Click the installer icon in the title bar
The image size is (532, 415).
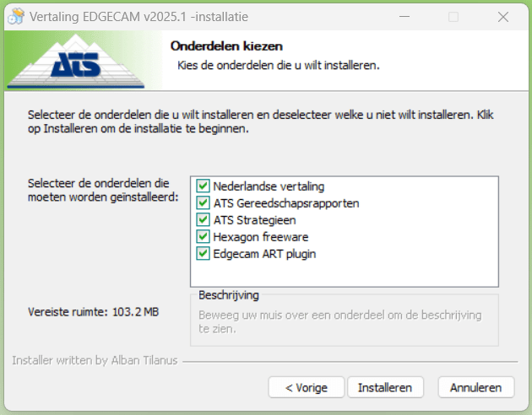[x=16, y=16]
